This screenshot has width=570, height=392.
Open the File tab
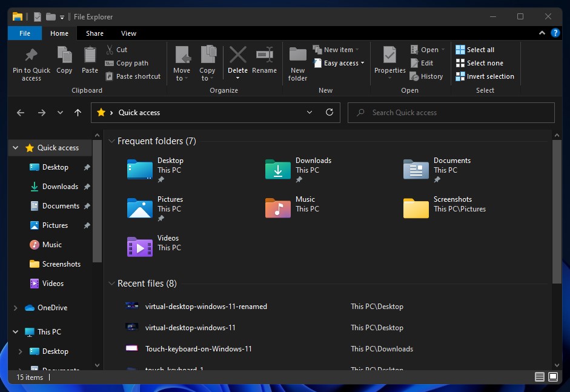click(x=25, y=33)
